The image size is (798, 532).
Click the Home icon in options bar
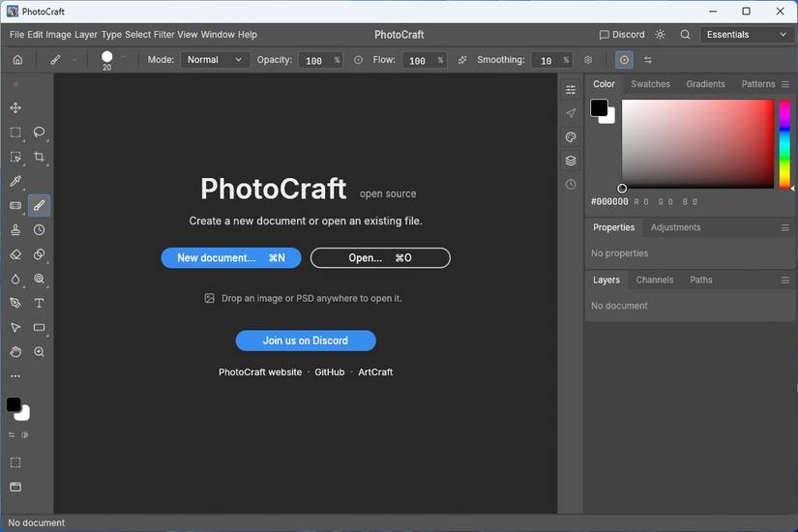coord(17,60)
